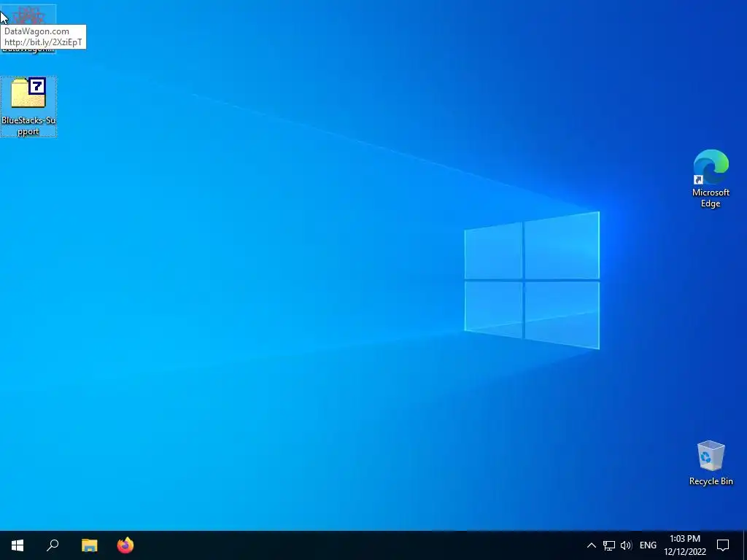The height and width of the screenshot is (560, 747).
Task: Select the BlueStacks-Support archive icon
Action: click(x=28, y=106)
